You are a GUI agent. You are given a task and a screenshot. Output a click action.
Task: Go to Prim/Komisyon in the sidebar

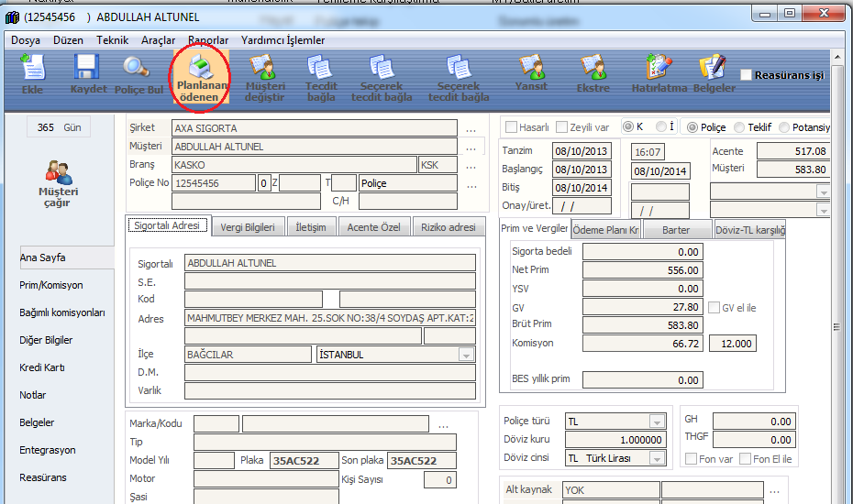[x=51, y=285]
